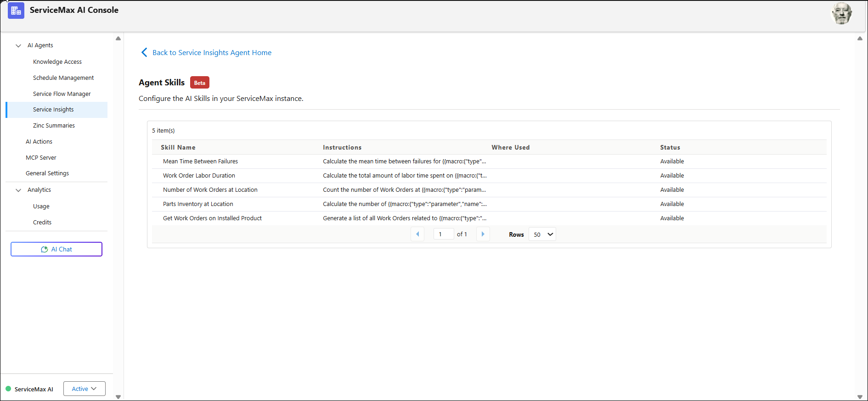Click sidebar scrollbar down arrow
868x401 pixels.
click(118, 397)
